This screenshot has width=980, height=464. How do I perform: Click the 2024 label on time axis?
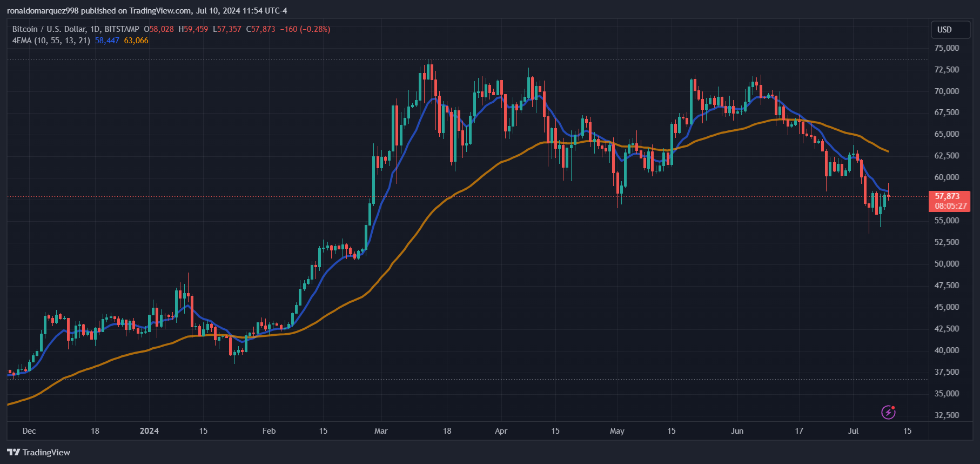[149, 431]
